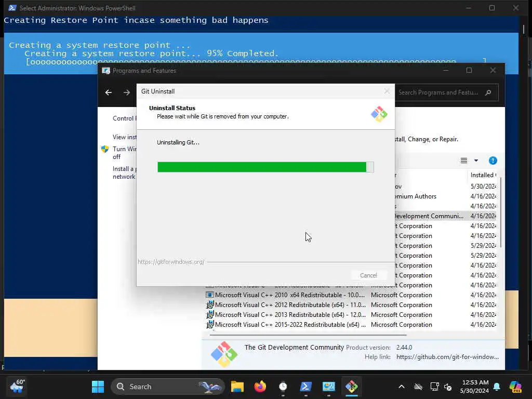
Task: Click the Git Uninstall progress bar
Action: tap(265, 167)
